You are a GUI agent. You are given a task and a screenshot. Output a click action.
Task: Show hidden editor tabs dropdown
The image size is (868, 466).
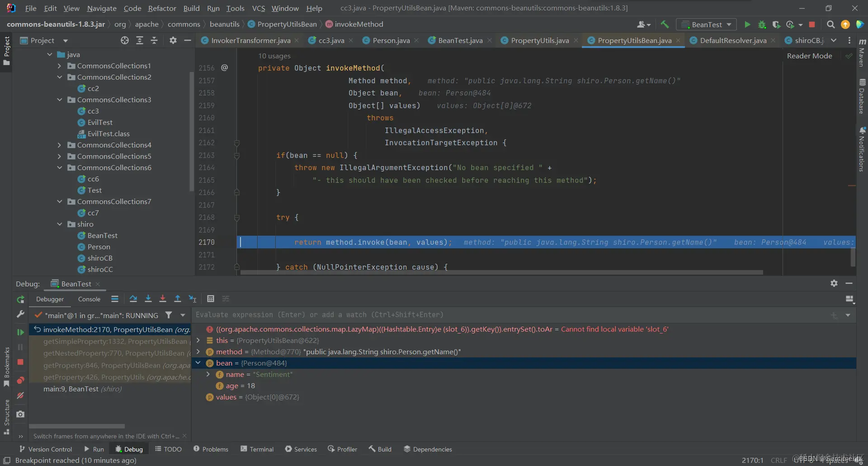[834, 40]
